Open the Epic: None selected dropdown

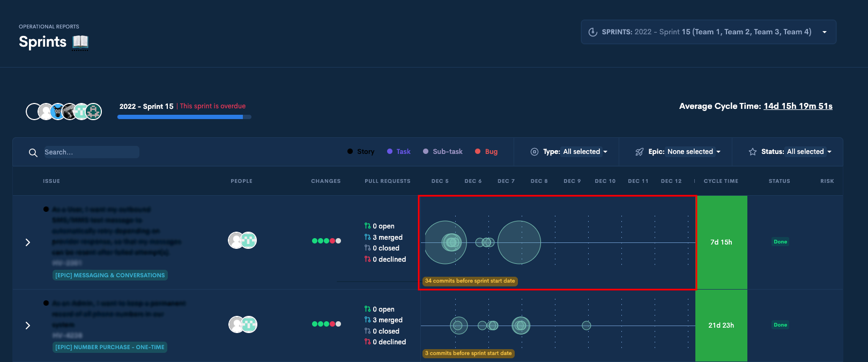(684, 152)
